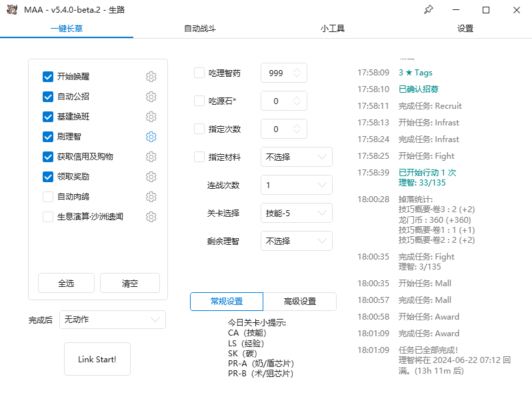Click the highlighted gear beside 刷理智

[x=151, y=137]
